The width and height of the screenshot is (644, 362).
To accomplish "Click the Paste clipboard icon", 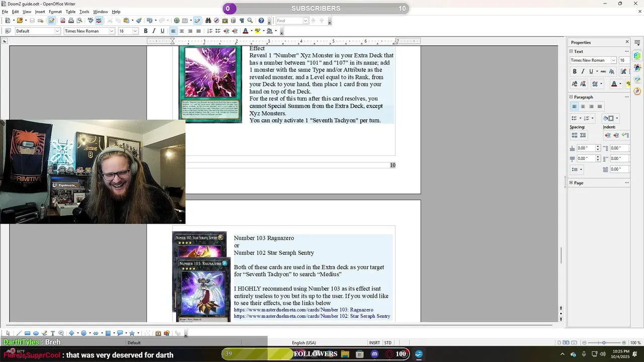I will 126,21.
